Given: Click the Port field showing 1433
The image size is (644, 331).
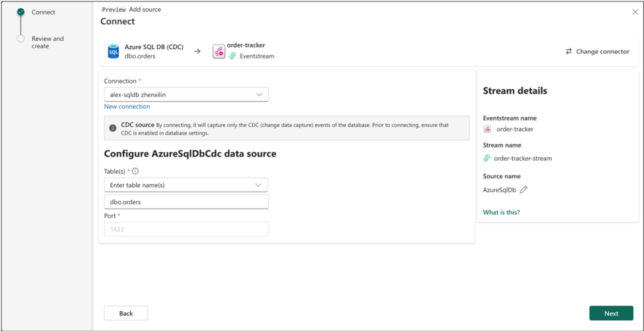Looking at the screenshot, I should [186, 229].
